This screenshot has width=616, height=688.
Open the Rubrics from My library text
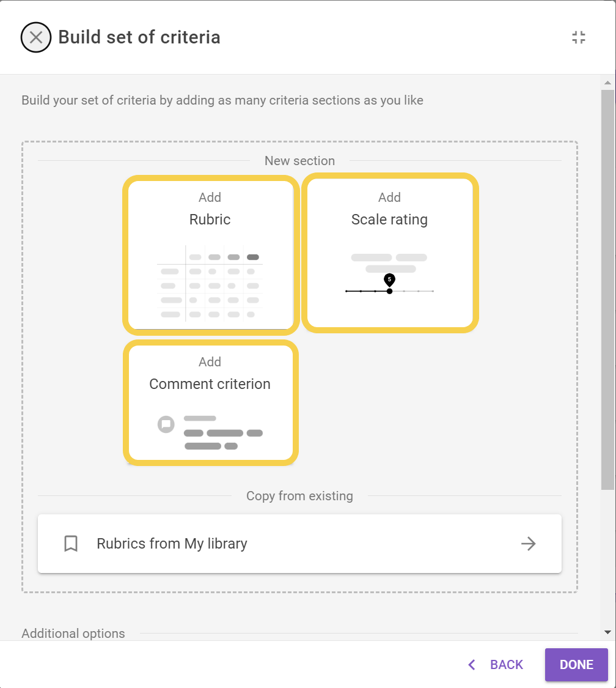click(x=172, y=544)
